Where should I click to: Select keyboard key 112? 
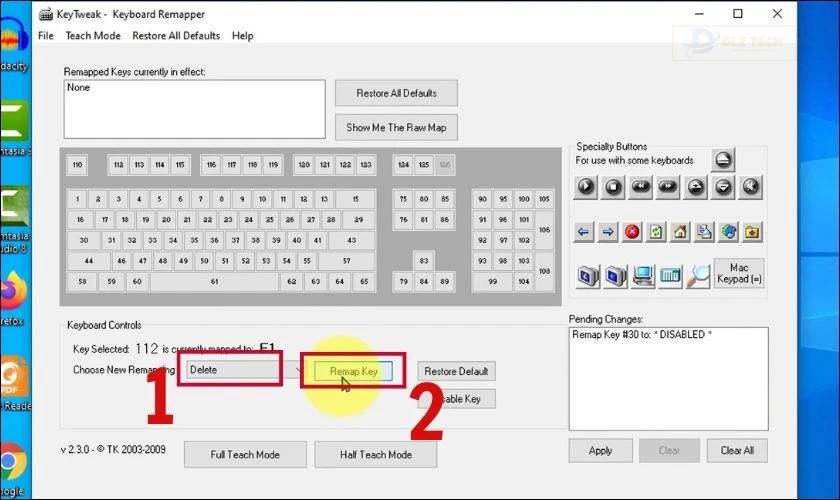[119, 165]
